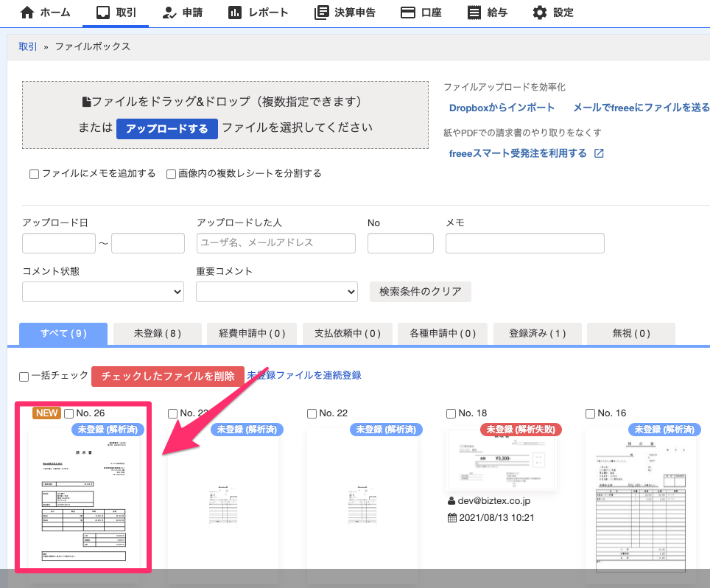710x588 pixels.
Task: Open the 決算申告 menu
Action: tap(345, 13)
